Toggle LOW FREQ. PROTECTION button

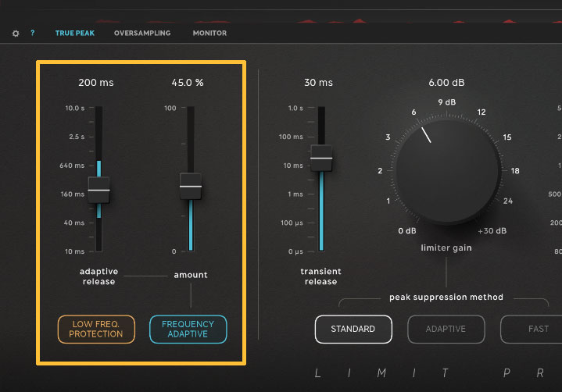[x=96, y=329]
